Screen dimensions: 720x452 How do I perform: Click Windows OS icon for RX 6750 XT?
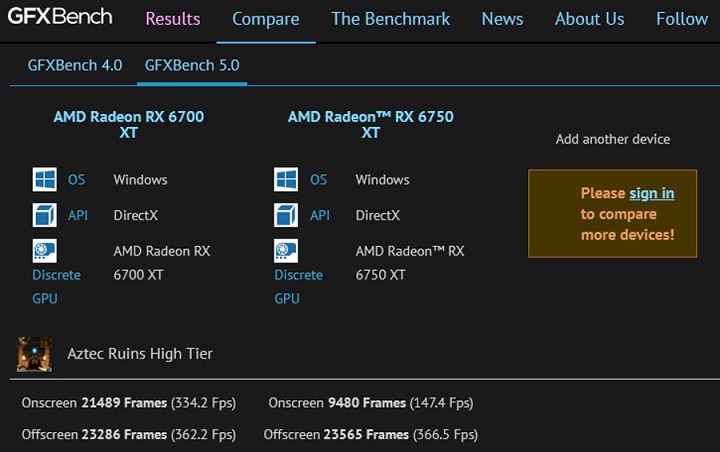(x=286, y=180)
